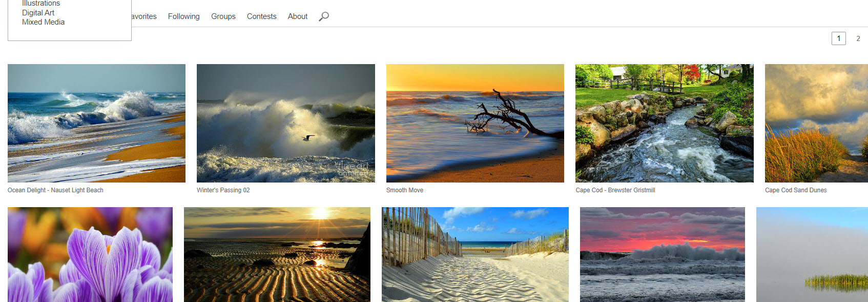Open the beach fence sand path thumbnail

475,254
